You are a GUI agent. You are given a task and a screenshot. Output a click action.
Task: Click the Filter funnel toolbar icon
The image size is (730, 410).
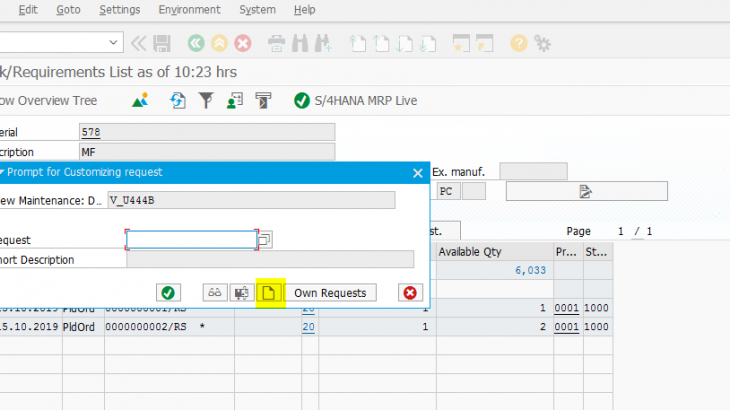point(206,101)
